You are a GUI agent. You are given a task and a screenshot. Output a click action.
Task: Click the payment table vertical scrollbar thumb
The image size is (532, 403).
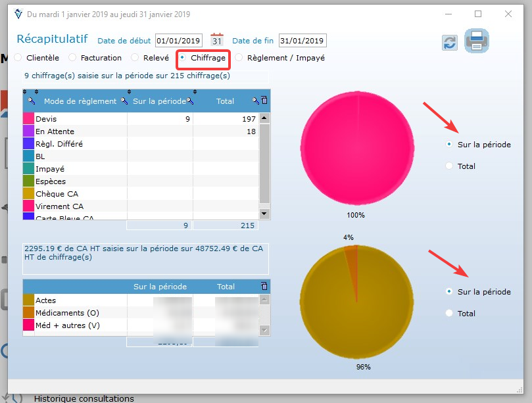(264, 163)
